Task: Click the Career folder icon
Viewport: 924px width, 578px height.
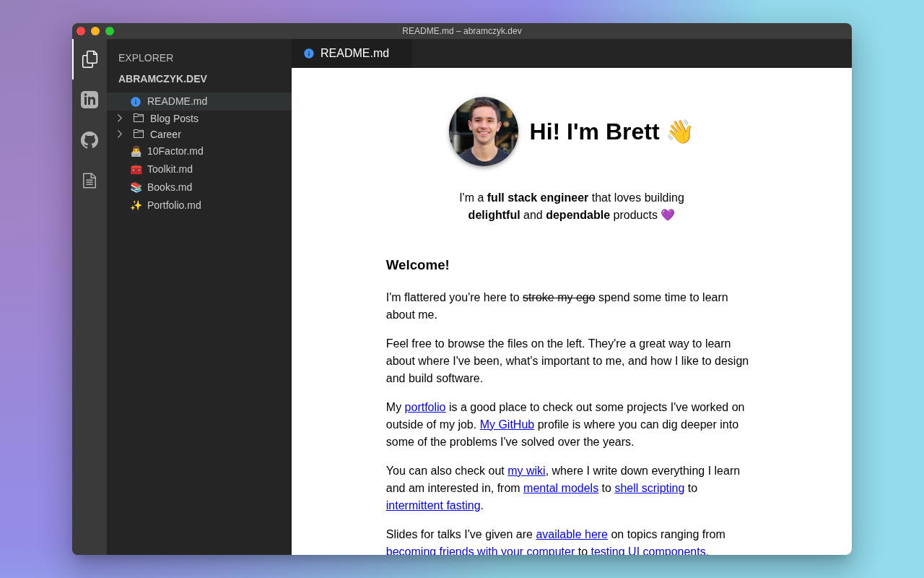Action: (x=139, y=134)
